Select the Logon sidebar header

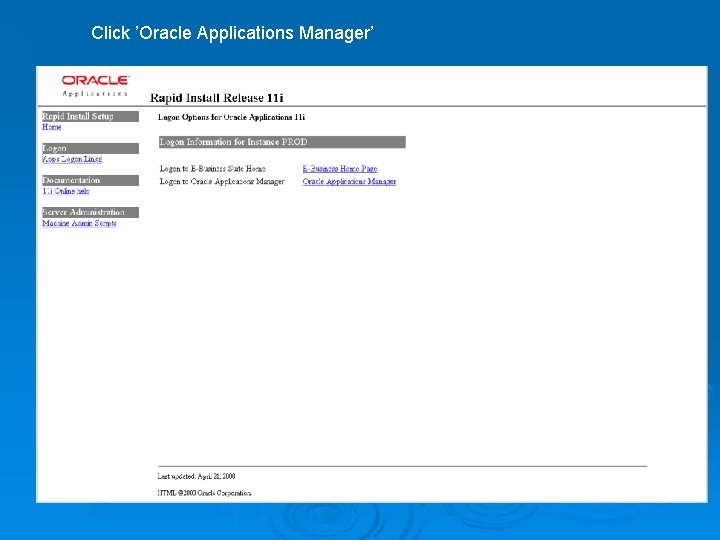(x=90, y=148)
